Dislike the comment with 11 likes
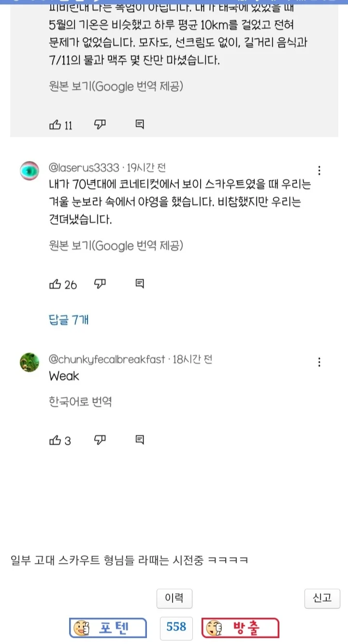Screen dimensions: 348x644 100,125
